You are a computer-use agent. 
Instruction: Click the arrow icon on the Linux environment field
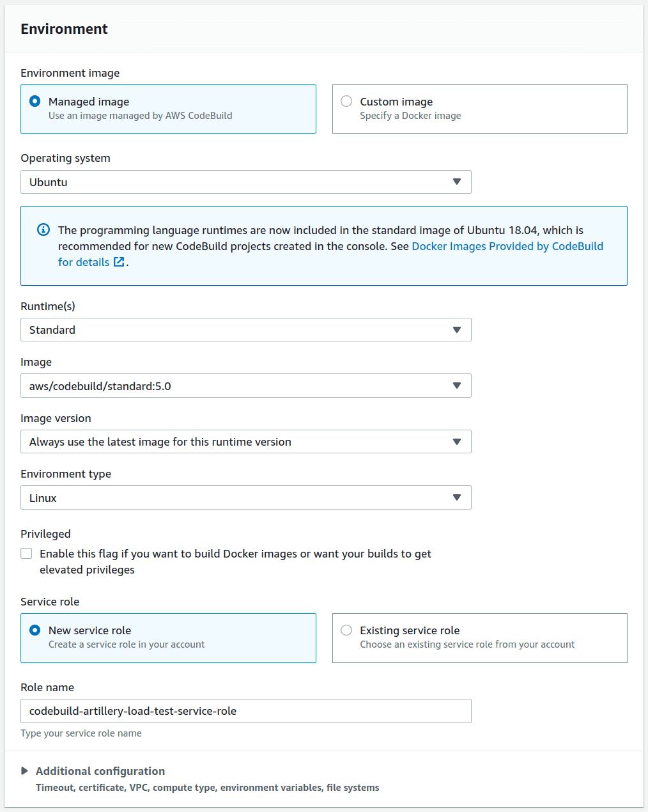tap(457, 497)
